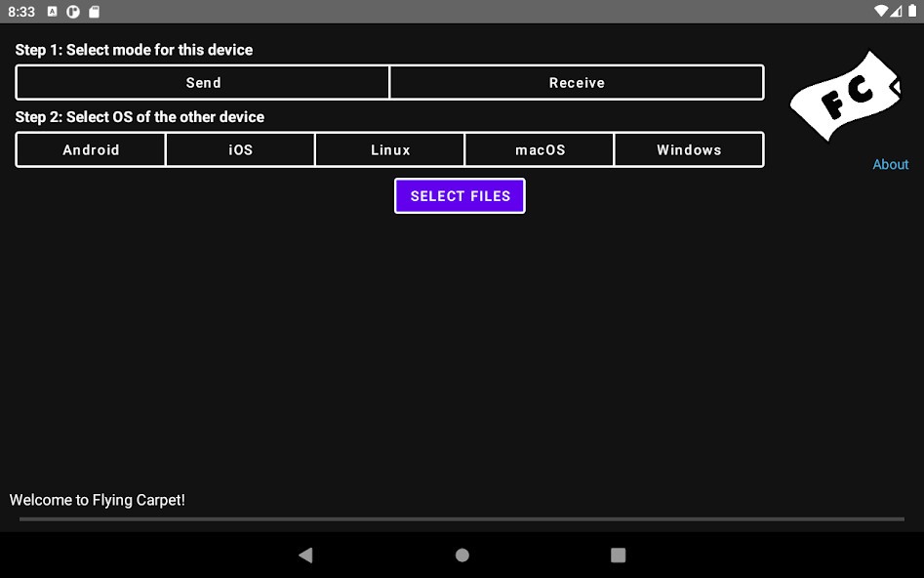Tap the cellular signal status icon

(896, 11)
